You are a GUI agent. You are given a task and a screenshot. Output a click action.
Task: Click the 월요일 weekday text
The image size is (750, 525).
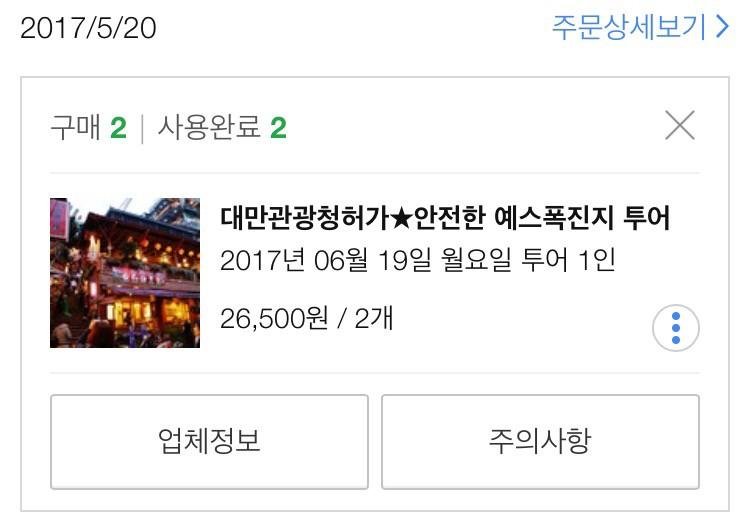point(476,261)
